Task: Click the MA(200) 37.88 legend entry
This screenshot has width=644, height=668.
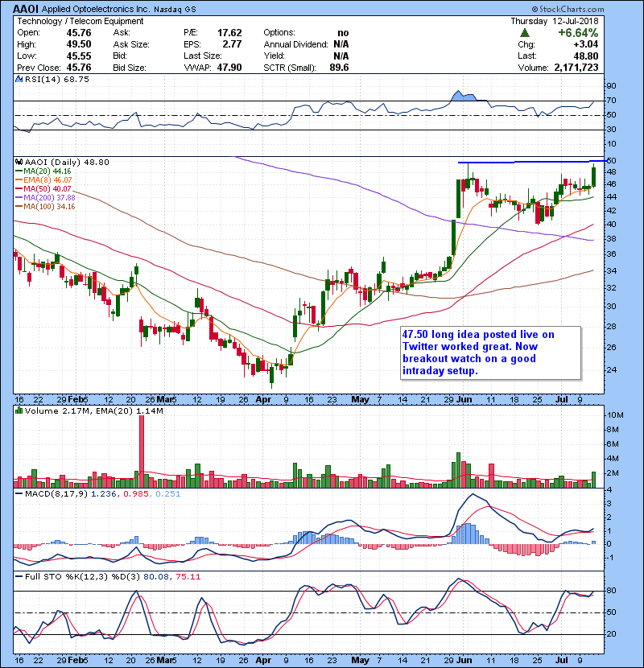Action: (45, 198)
